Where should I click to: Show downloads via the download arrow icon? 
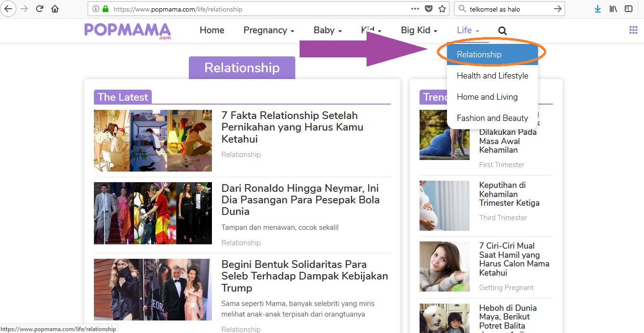(x=598, y=9)
